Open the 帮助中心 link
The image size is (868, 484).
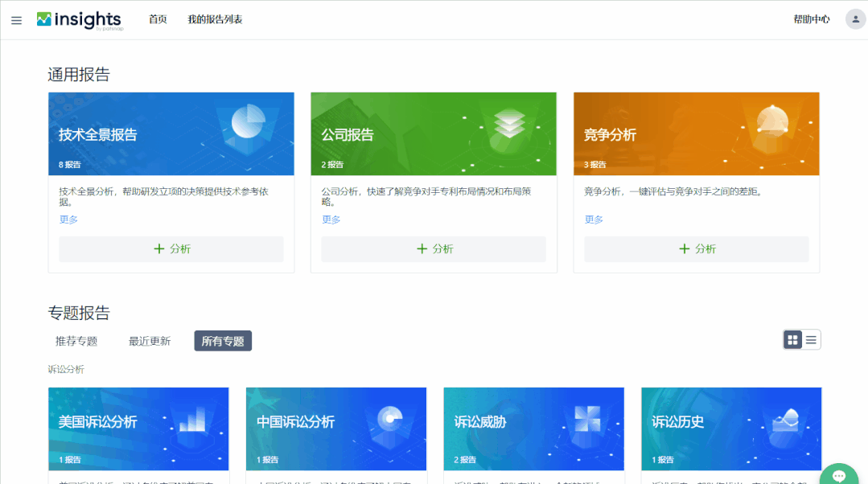click(x=812, y=19)
